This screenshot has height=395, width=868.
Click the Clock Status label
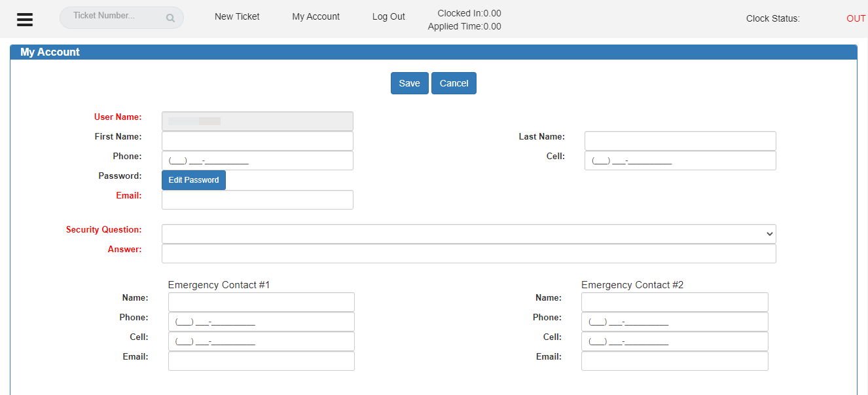773,18
